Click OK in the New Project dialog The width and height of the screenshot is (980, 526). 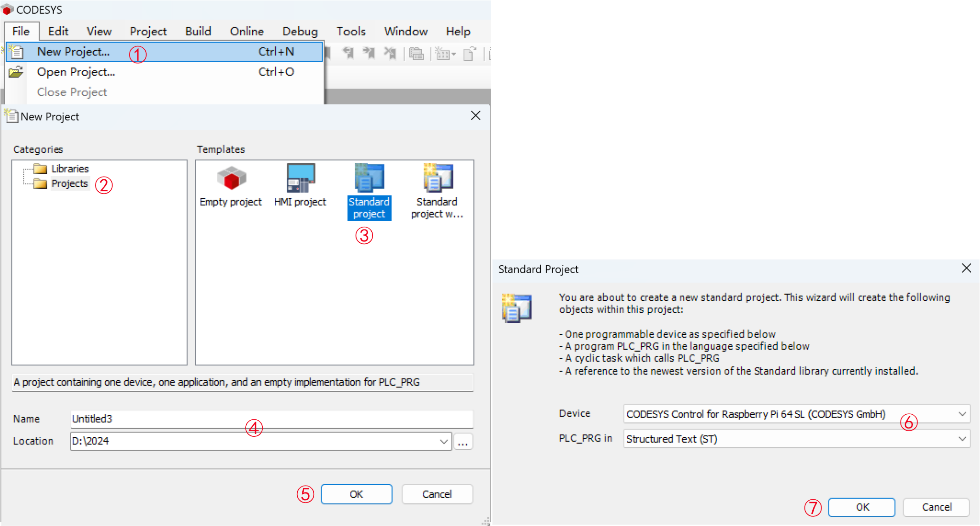click(x=357, y=494)
